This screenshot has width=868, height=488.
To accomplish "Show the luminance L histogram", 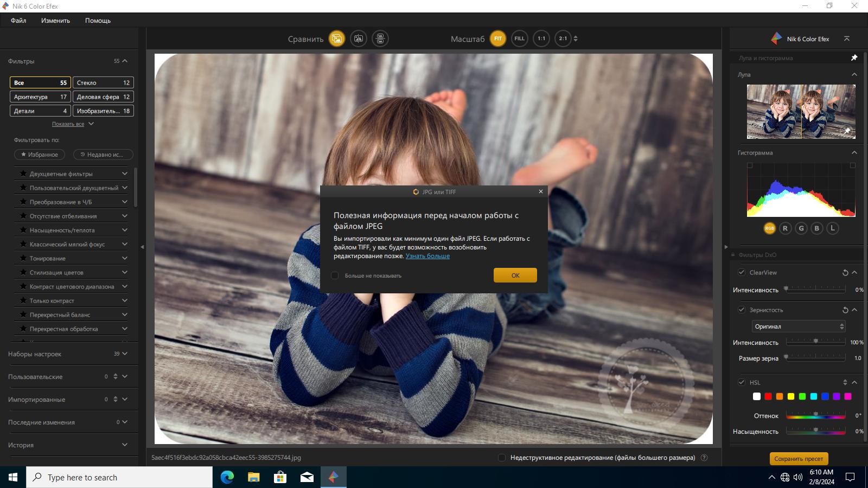I will point(833,228).
